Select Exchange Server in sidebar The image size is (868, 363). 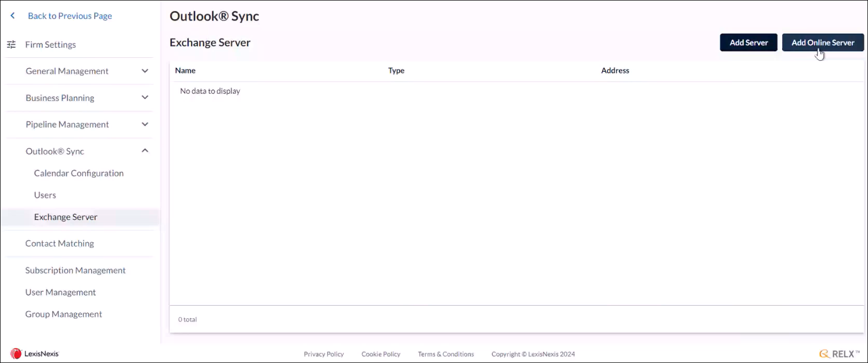click(x=66, y=217)
